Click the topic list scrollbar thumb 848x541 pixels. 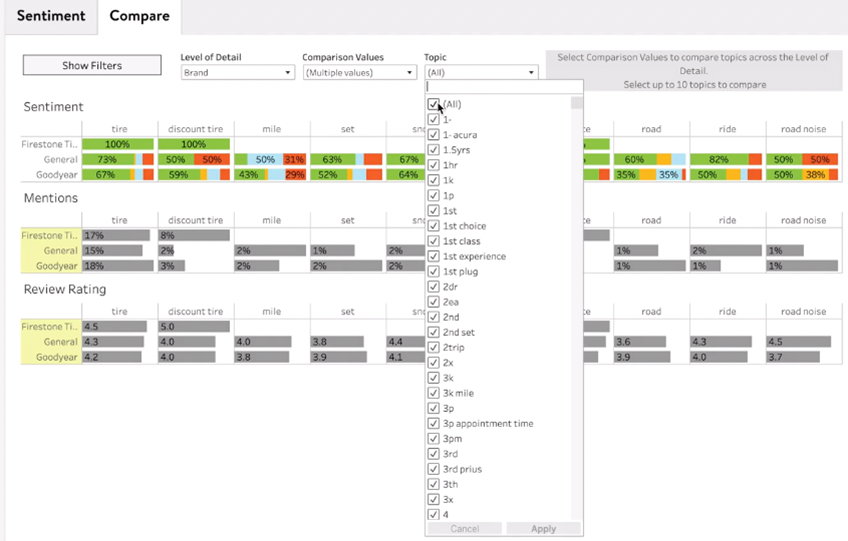click(577, 103)
